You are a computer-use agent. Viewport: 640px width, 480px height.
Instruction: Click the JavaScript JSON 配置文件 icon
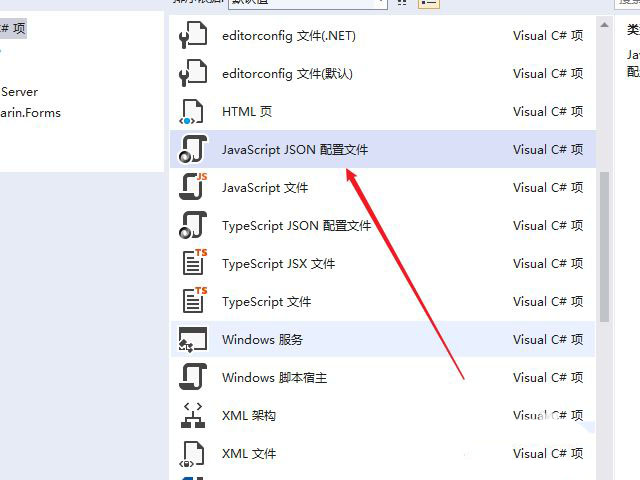pos(191,150)
